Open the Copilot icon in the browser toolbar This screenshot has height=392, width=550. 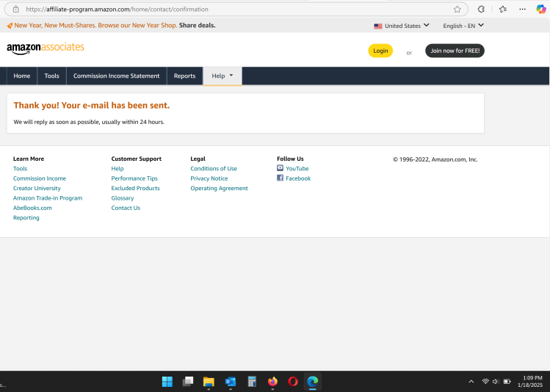[x=541, y=10]
